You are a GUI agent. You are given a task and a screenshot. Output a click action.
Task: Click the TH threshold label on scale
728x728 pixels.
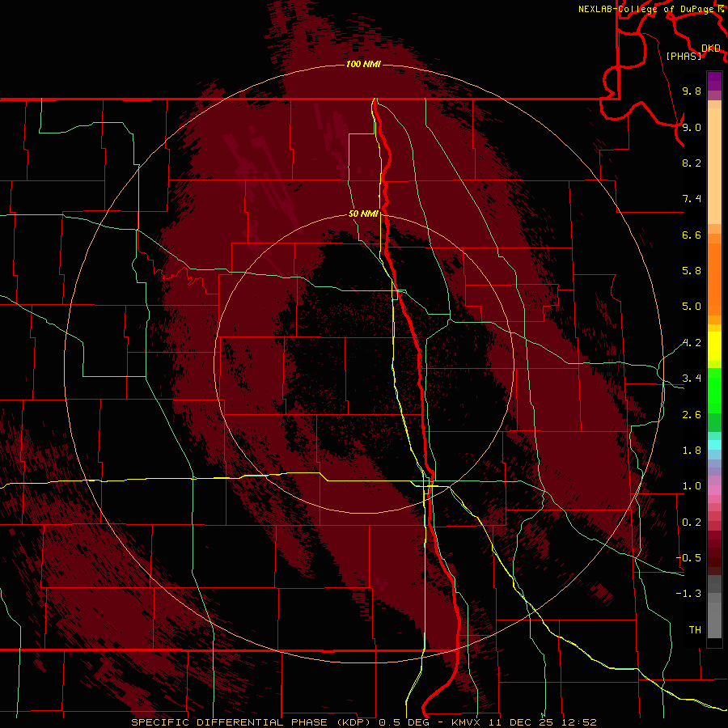(695, 630)
